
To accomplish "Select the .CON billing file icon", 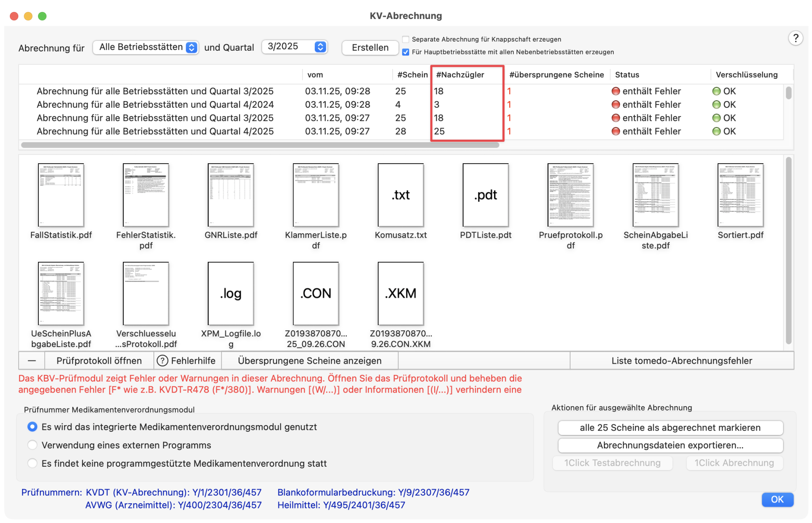I will point(316,294).
